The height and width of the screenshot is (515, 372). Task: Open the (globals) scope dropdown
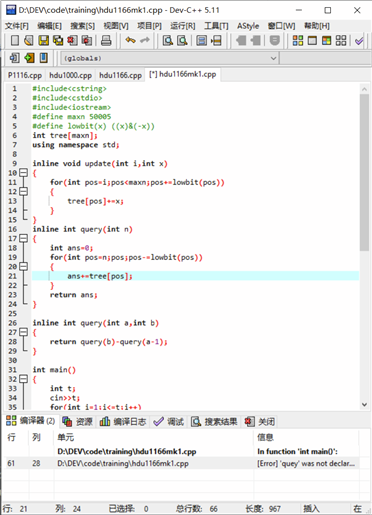coord(169,58)
